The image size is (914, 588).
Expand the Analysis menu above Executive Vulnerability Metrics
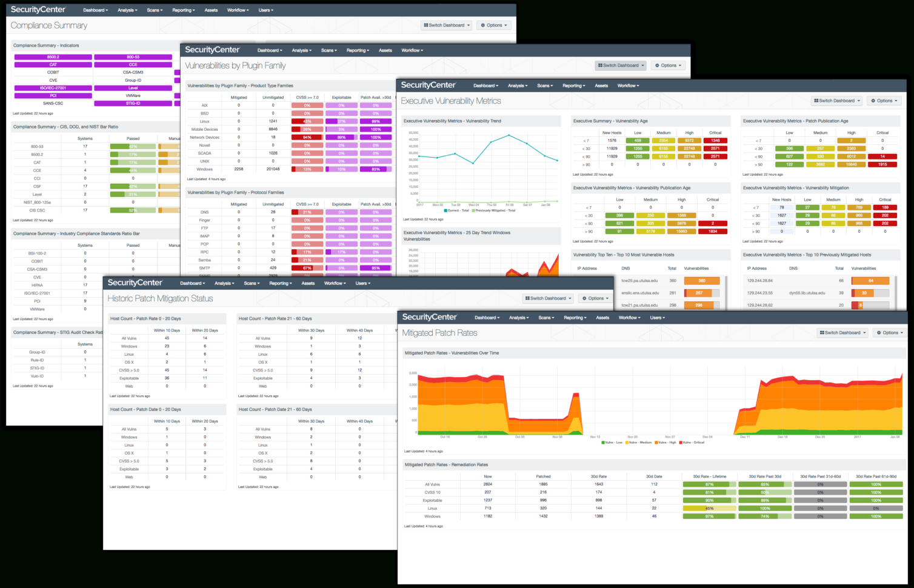point(518,85)
